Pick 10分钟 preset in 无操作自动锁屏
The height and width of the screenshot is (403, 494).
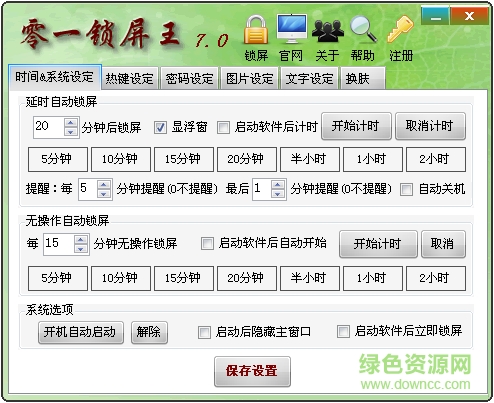tap(121, 278)
